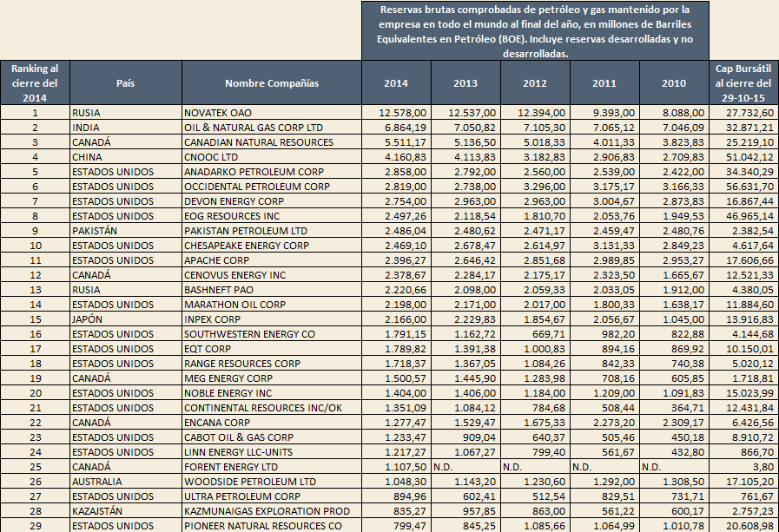Select the 'Nombre Compañías' column header

pyautogui.click(x=272, y=82)
